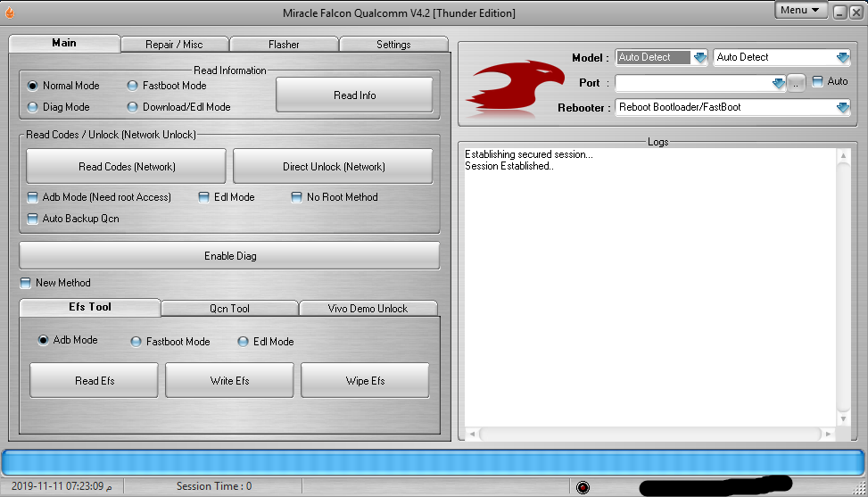Open the Repair / Misc tab
Viewport: 868px width, 497px height.
174,45
